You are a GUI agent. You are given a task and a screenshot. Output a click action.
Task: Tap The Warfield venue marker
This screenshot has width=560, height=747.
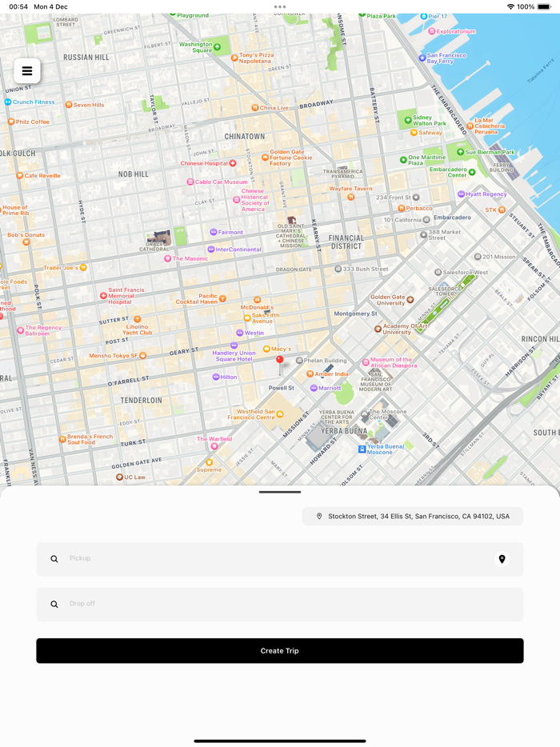(x=214, y=446)
